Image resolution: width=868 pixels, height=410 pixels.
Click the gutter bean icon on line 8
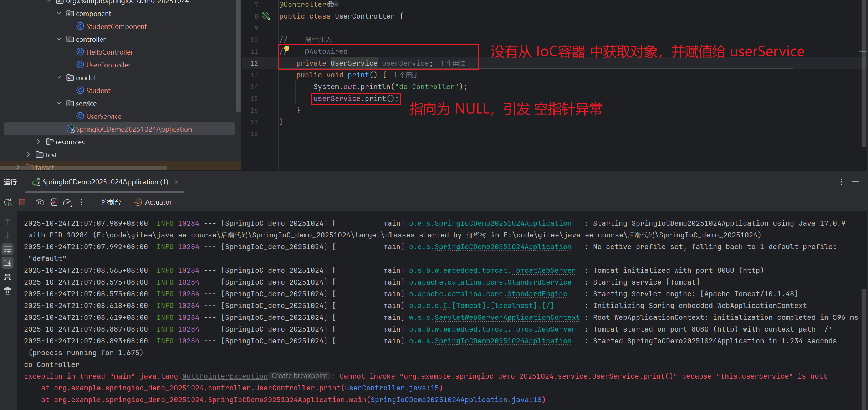point(266,16)
